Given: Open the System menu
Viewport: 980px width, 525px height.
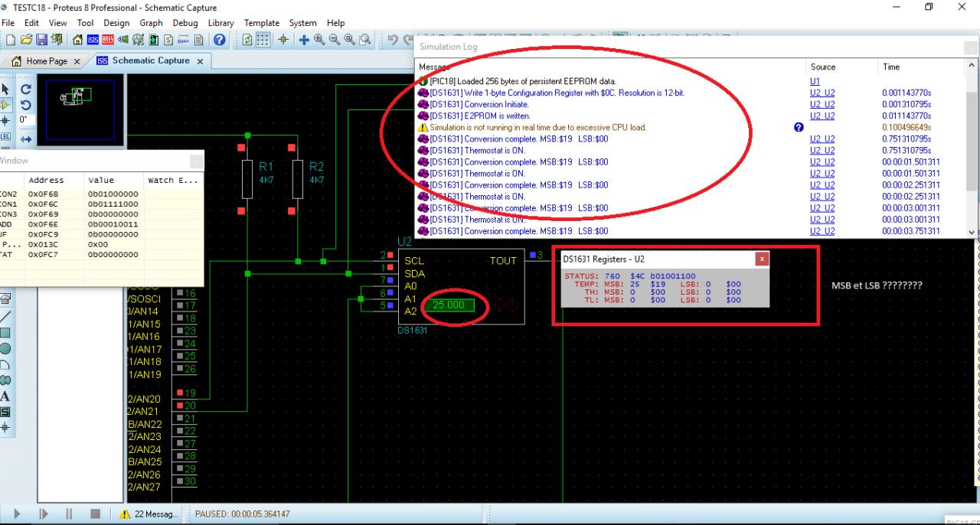Looking at the screenshot, I should [303, 23].
